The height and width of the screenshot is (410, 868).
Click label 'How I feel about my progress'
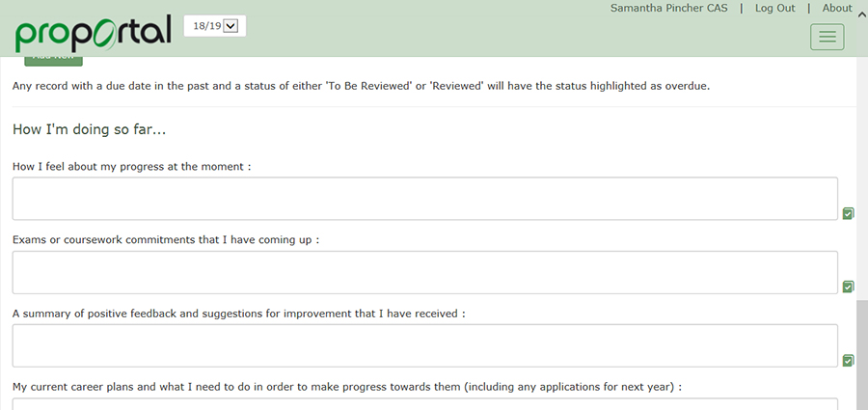[131, 167]
